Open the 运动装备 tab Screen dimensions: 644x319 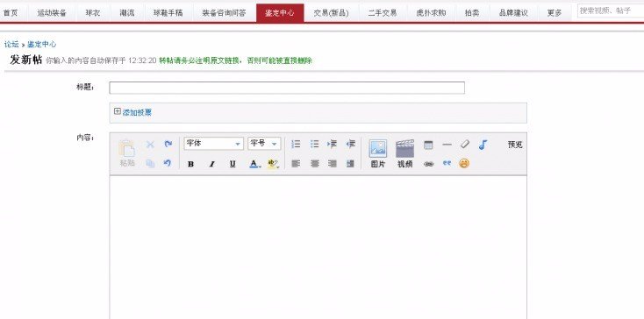(52, 13)
